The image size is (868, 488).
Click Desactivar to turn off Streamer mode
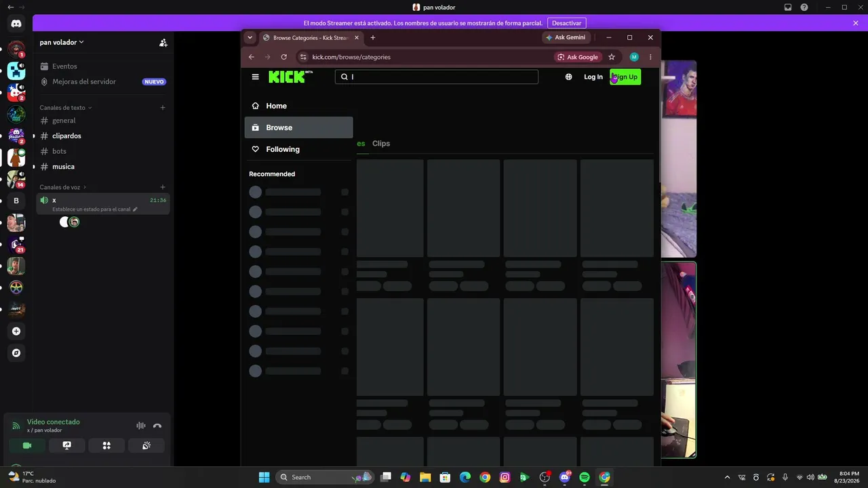click(566, 23)
